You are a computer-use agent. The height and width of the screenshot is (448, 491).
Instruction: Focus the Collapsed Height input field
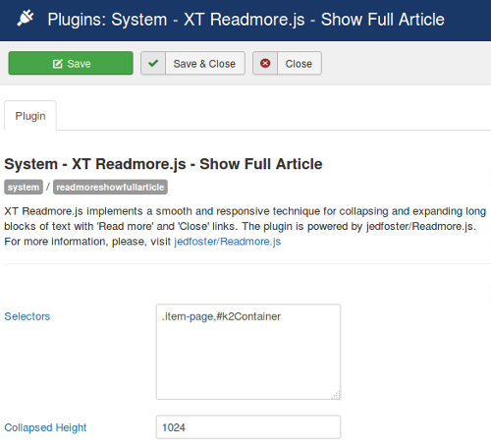(x=248, y=427)
